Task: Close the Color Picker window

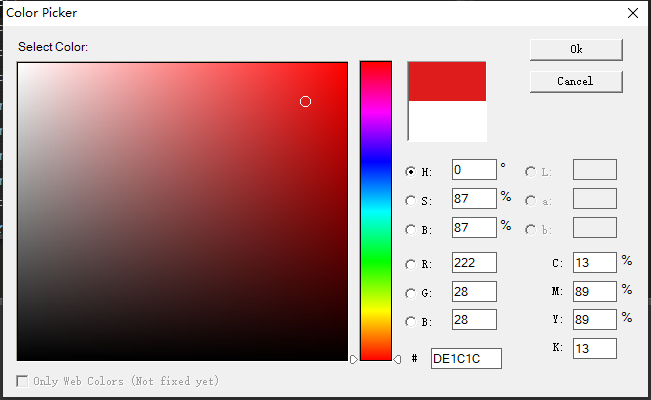Action: coord(633,13)
